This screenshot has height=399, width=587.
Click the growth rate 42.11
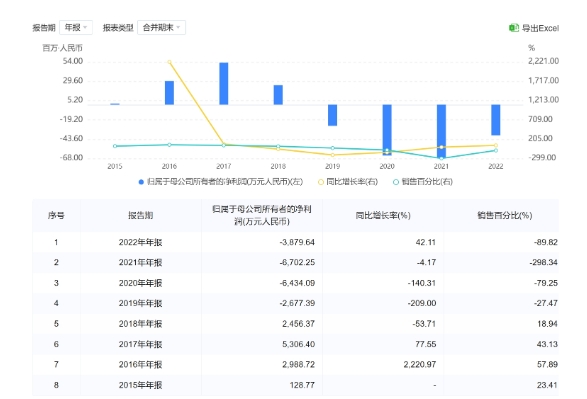[426, 242]
